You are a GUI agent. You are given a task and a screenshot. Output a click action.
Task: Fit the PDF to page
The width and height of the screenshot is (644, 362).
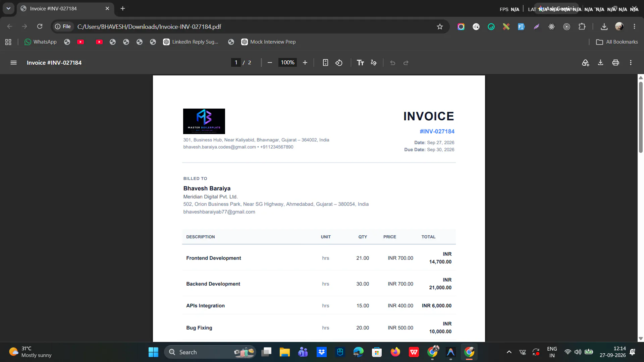[325, 63]
